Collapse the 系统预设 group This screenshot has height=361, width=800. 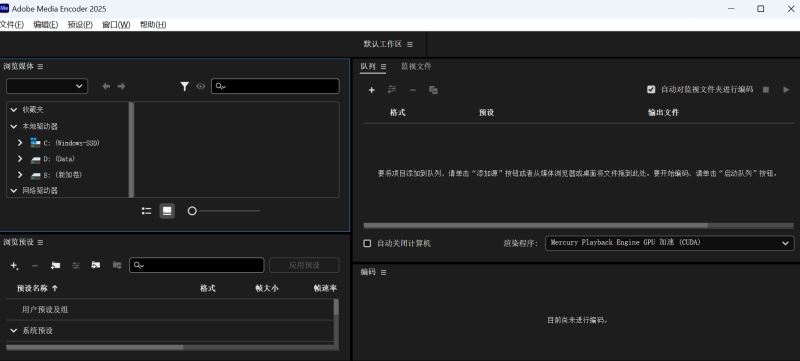14,330
